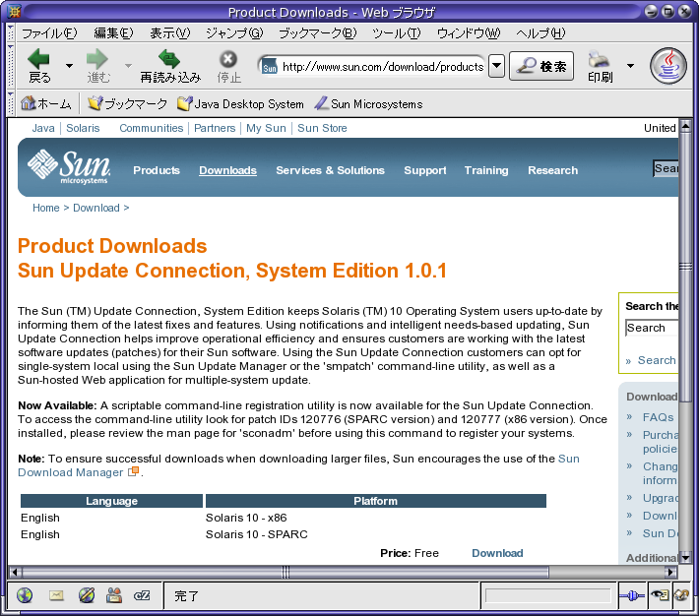Click the sidebar Search text field

click(652, 328)
